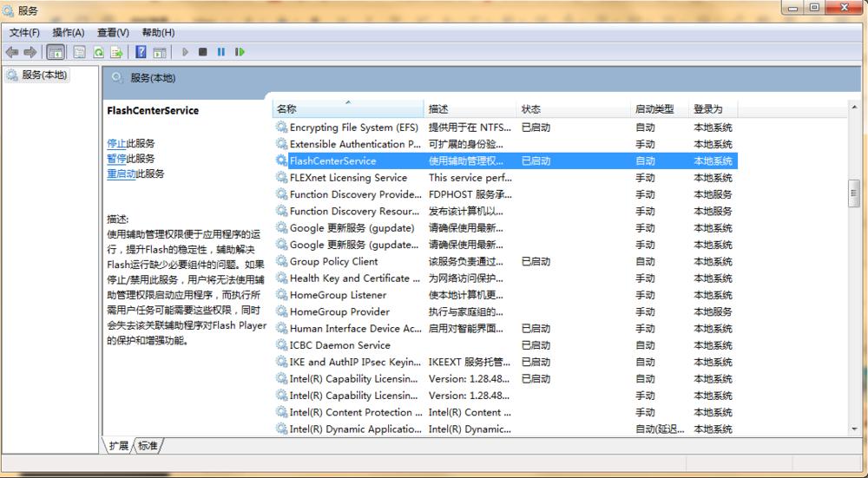Toggle the show/hide action pane icon

[x=160, y=52]
